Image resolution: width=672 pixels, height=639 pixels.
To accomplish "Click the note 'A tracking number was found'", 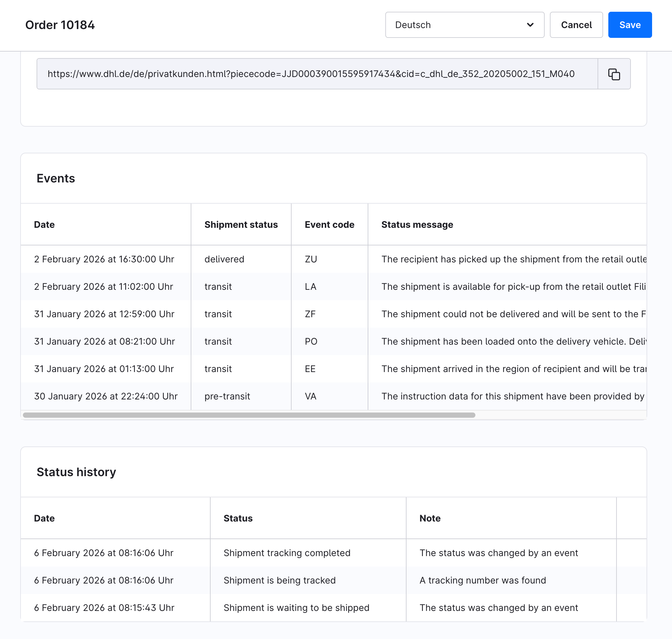I will (483, 580).
